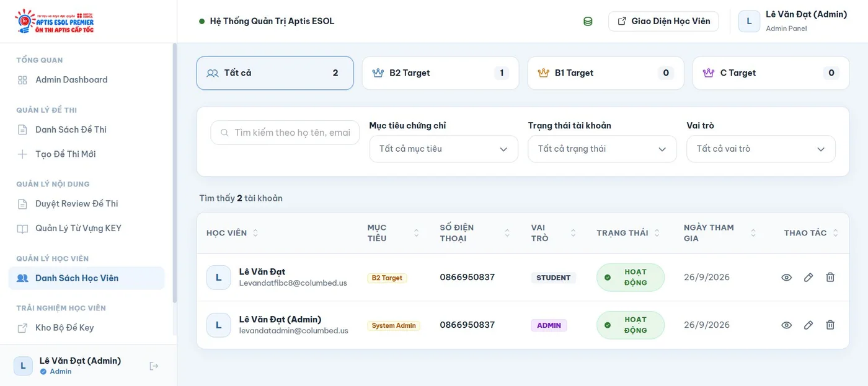Click the sidebar vertical scrollbar
The width and height of the screenshot is (868, 386).
[175, 173]
